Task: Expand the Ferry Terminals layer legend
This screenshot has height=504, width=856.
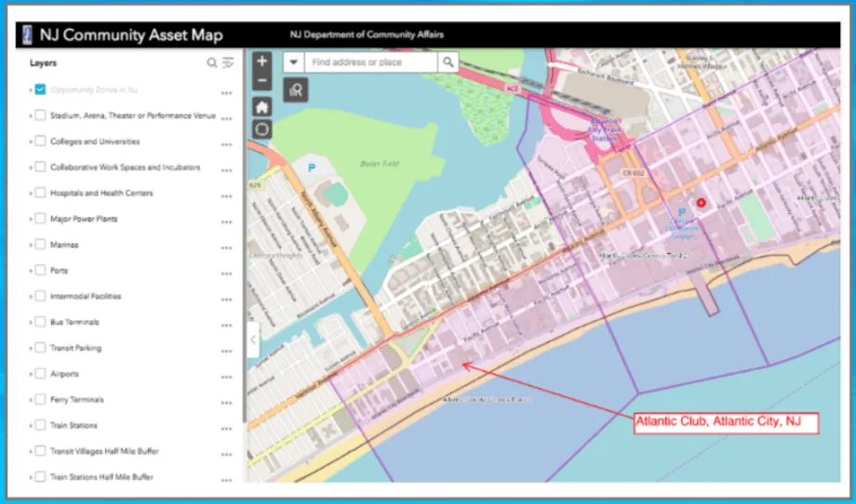Action: pyautogui.click(x=30, y=400)
